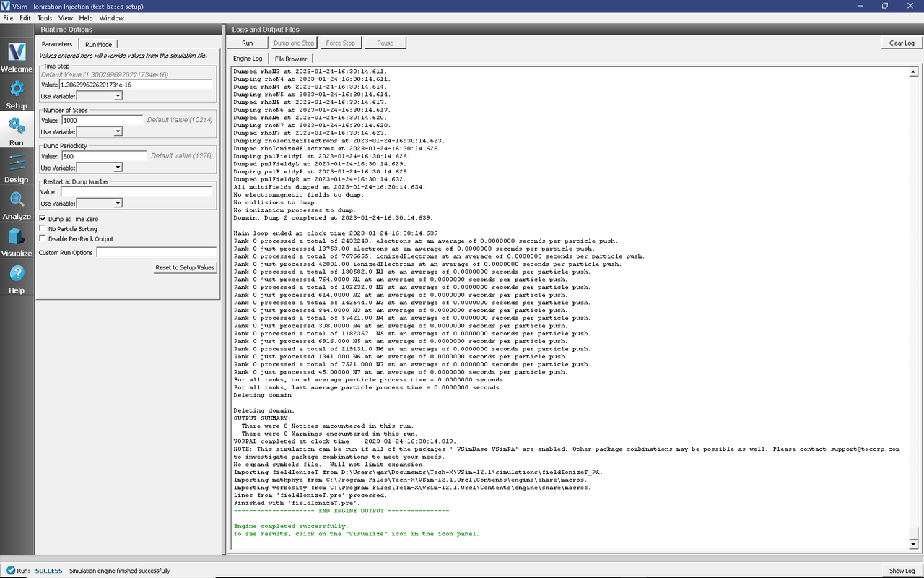This screenshot has height=578, width=924.
Task: Click the log scrollbar up arrow
Action: click(913, 72)
